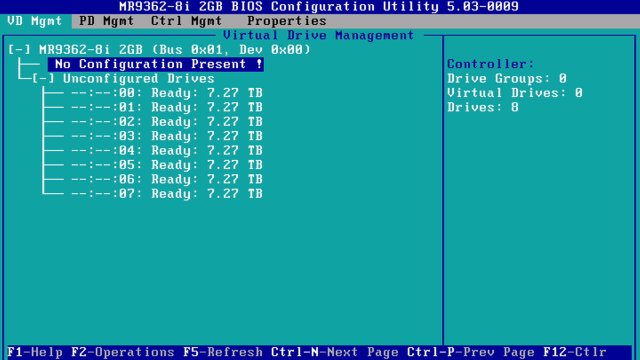The image size is (640, 360).
Task: Click the Virtual Drives: 0 line
Action: (x=515, y=93)
